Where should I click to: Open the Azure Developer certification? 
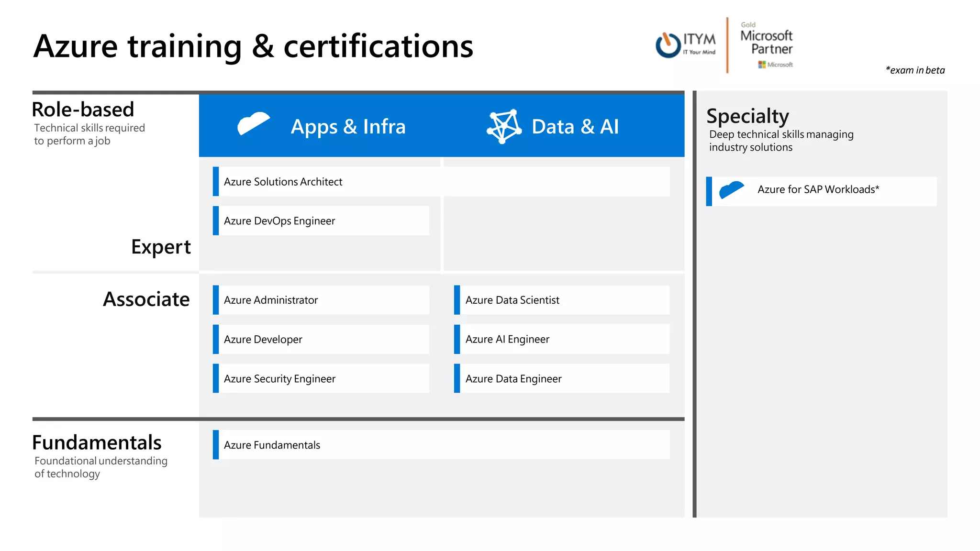[321, 339]
